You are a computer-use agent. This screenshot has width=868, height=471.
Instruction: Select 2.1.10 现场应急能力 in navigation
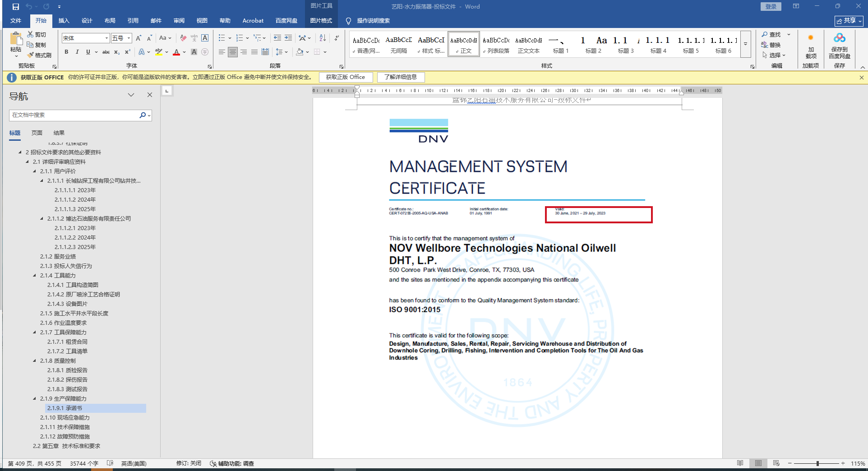(65, 418)
